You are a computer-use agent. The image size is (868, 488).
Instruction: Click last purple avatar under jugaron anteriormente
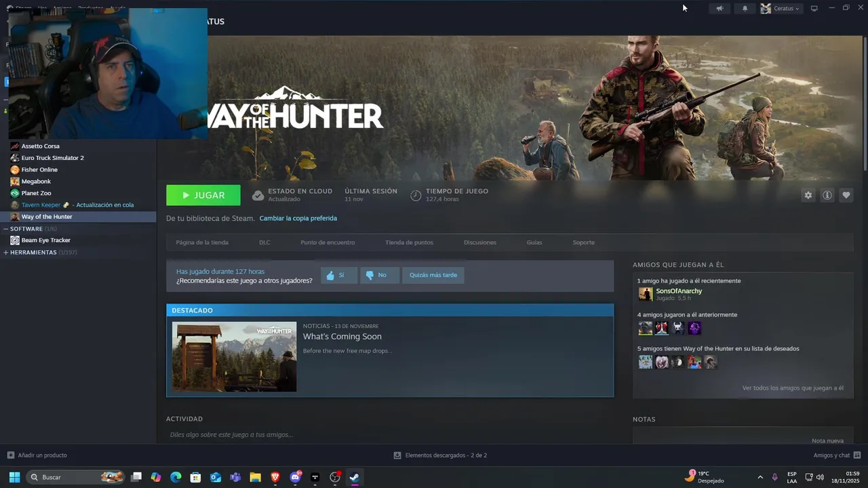(694, 328)
